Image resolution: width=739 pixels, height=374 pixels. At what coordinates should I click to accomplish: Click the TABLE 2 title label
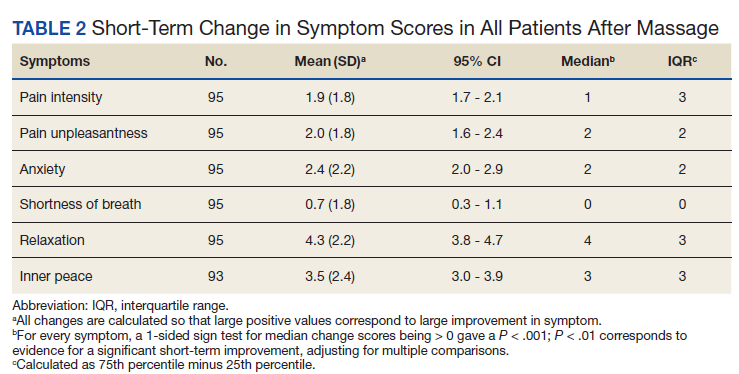click(x=49, y=28)
